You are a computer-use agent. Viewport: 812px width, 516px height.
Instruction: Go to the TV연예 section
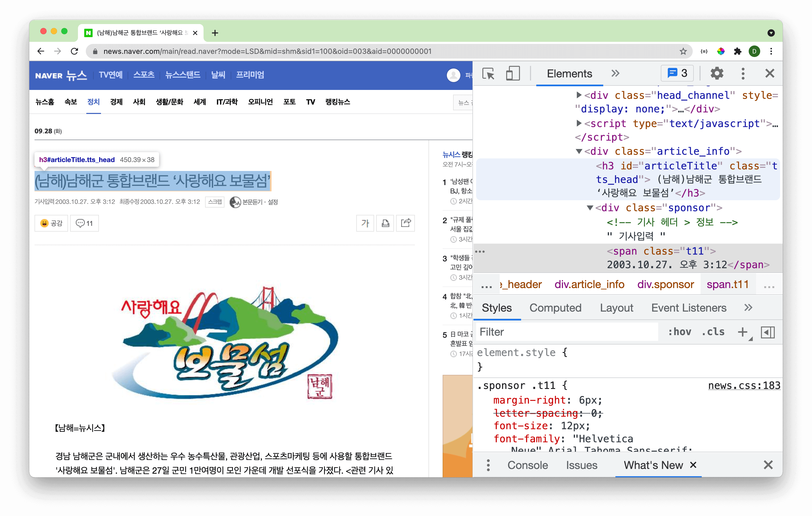tap(111, 74)
